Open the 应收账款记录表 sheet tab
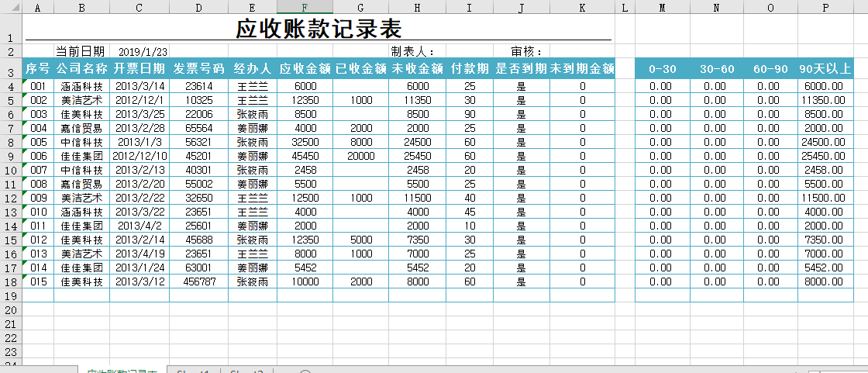Screen dimensions: 868x373 [122, 371]
